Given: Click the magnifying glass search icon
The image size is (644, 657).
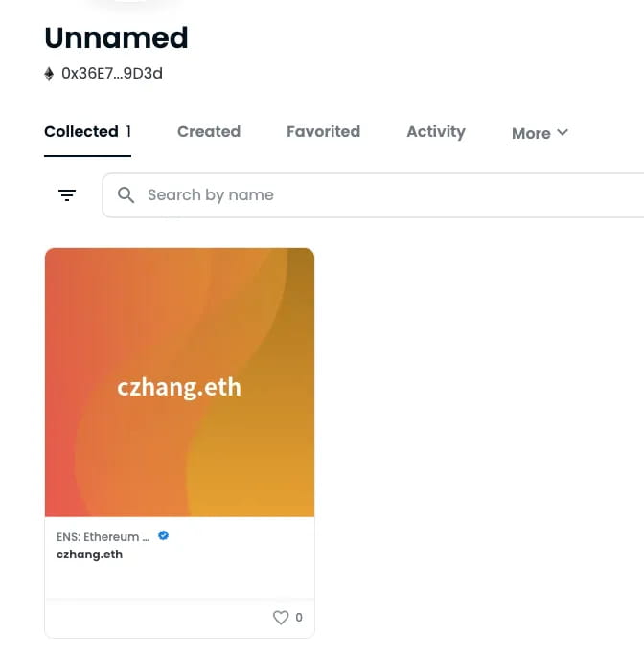Looking at the screenshot, I should click(x=126, y=195).
